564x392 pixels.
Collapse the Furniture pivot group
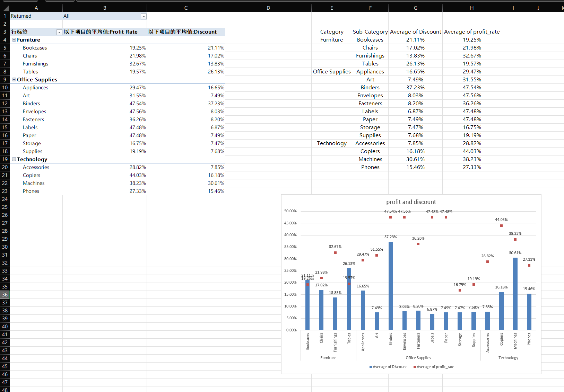coord(14,40)
